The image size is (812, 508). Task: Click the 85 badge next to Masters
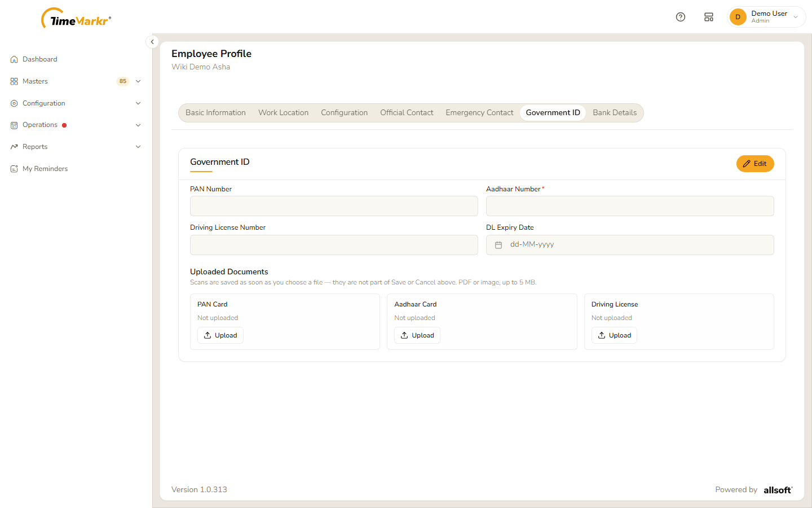pos(123,81)
